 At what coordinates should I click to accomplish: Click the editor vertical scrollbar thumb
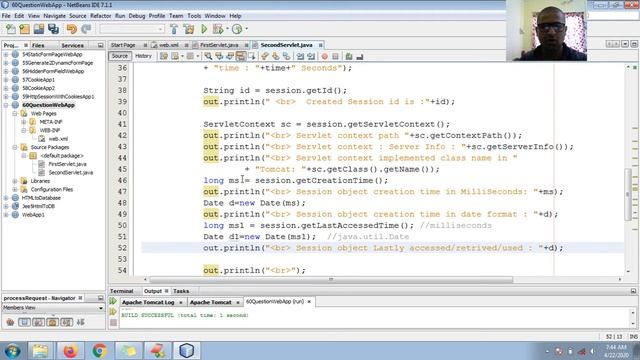tap(628, 195)
